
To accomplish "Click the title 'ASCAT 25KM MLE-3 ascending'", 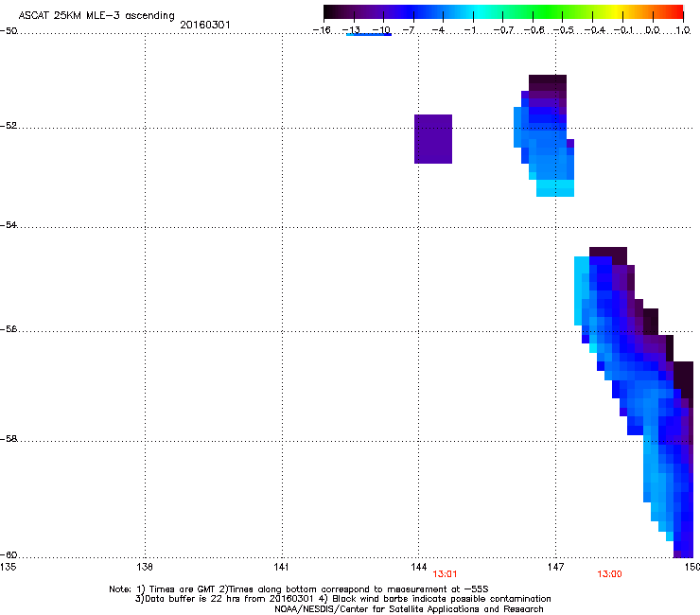I will [96, 15].
